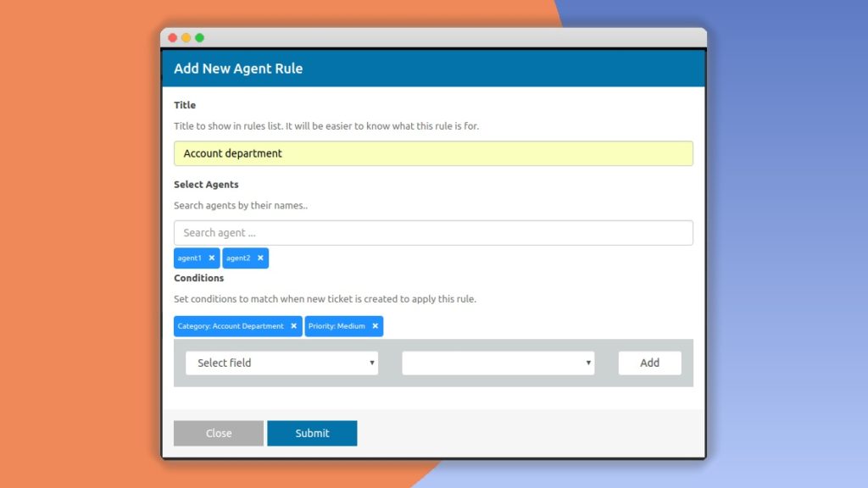Screen dimensions: 868x488
Task: Submit the new agent rule
Action: click(x=312, y=433)
